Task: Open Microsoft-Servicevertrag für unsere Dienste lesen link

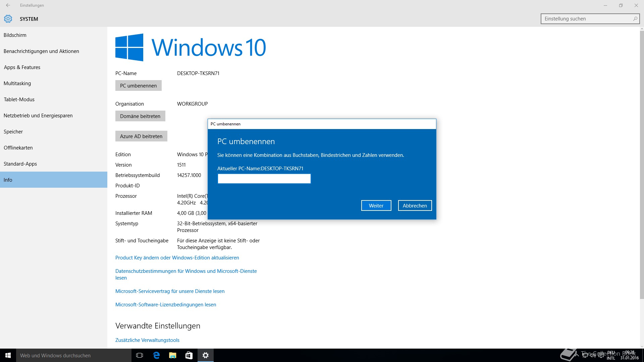Action: (x=170, y=291)
